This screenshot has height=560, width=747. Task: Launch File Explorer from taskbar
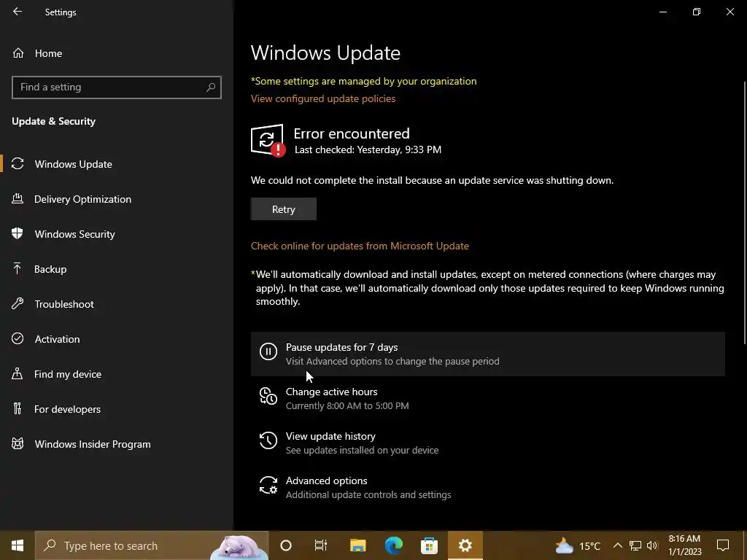coord(357,545)
